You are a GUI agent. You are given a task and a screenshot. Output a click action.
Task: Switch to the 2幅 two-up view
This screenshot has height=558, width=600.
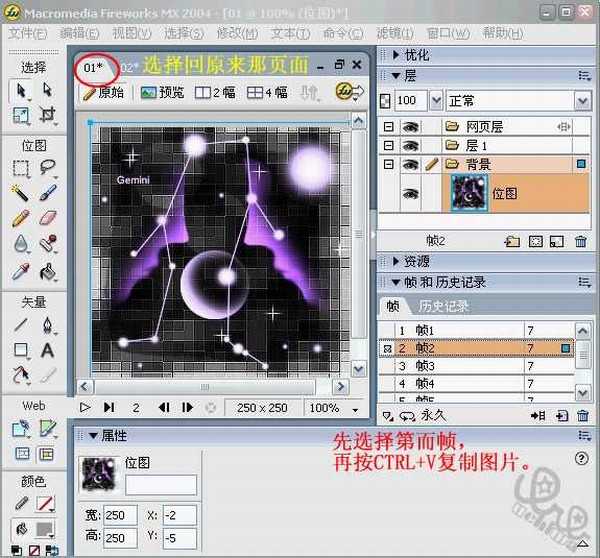(x=215, y=92)
